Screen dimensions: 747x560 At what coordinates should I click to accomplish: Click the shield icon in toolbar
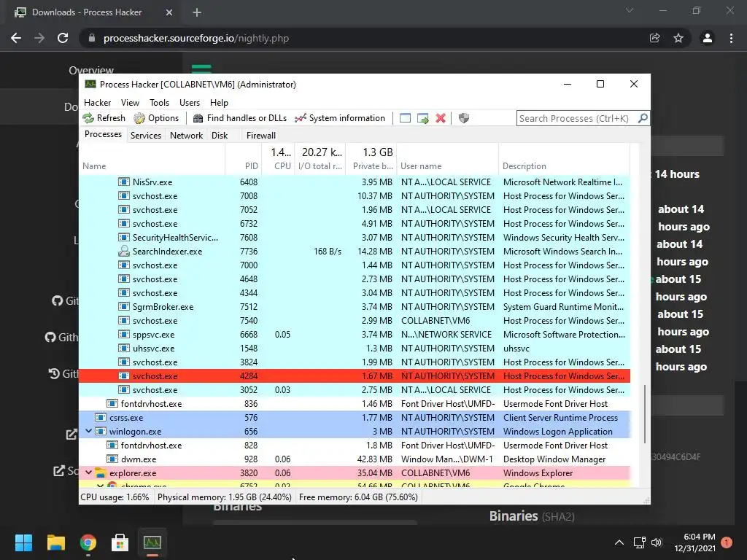tap(463, 118)
